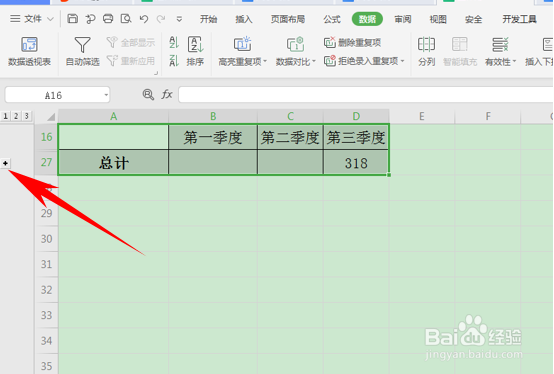Select column F header

tap(488, 117)
